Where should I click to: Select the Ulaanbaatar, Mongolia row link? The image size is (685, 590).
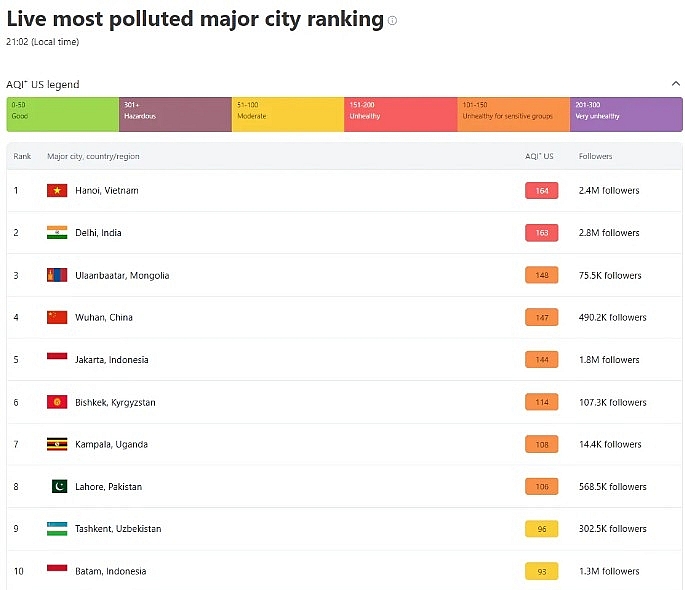pos(122,275)
